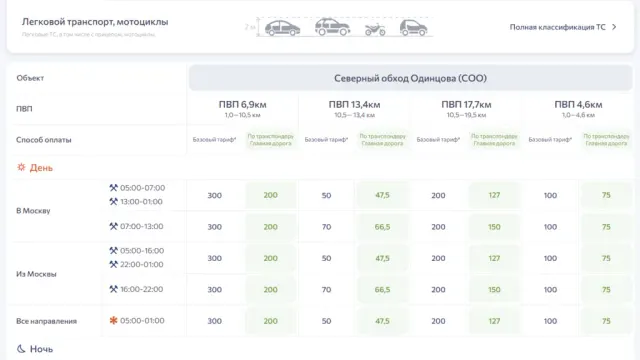Click the Ночь section heading
The image size is (640, 360).
41,349
